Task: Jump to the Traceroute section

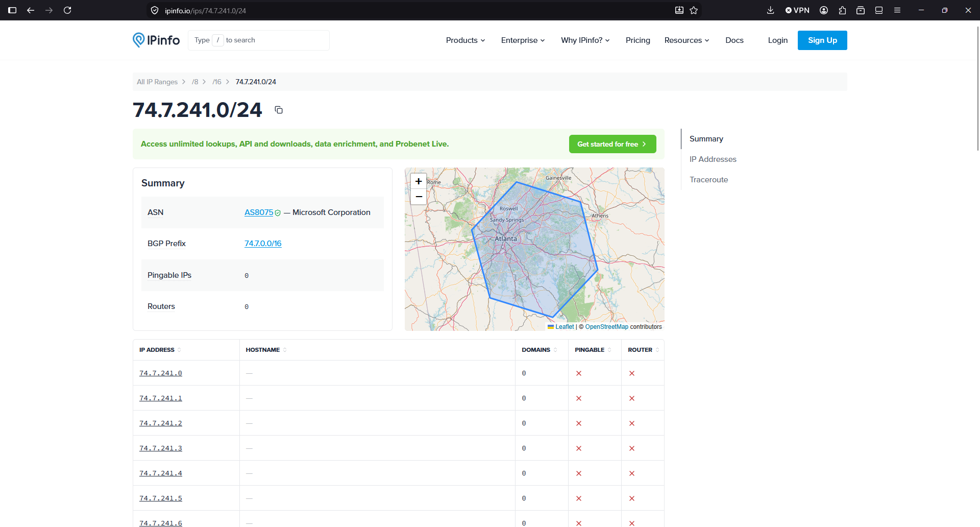Action: coord(709,180)
